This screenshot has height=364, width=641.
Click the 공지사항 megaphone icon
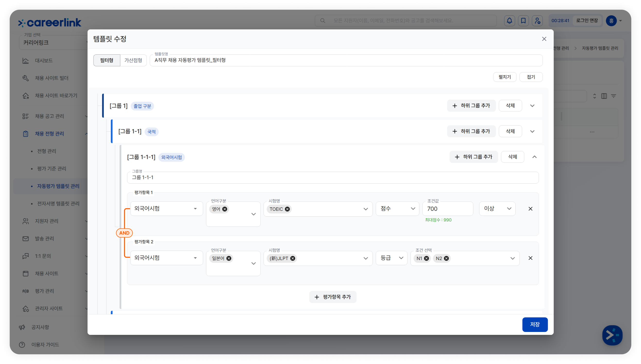click(22, 327)
